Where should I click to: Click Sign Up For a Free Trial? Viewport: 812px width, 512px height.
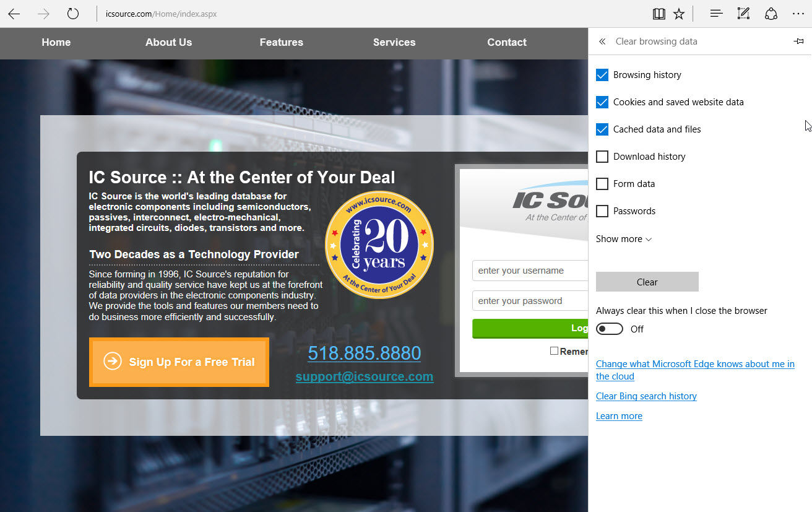coord(179,362)
